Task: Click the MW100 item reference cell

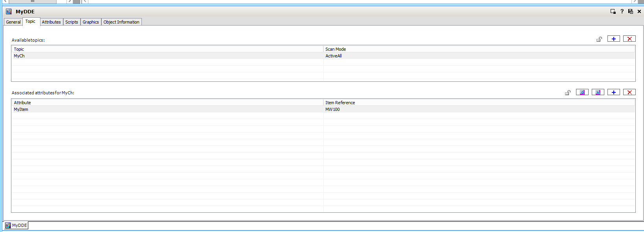Action: (x=332, y=109)
